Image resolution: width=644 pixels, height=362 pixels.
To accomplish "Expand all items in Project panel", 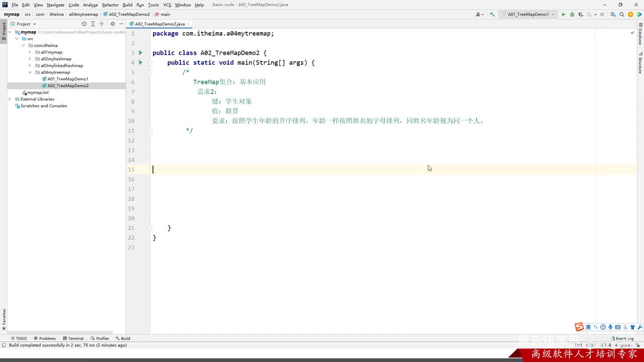I will [x=93, y=24].
